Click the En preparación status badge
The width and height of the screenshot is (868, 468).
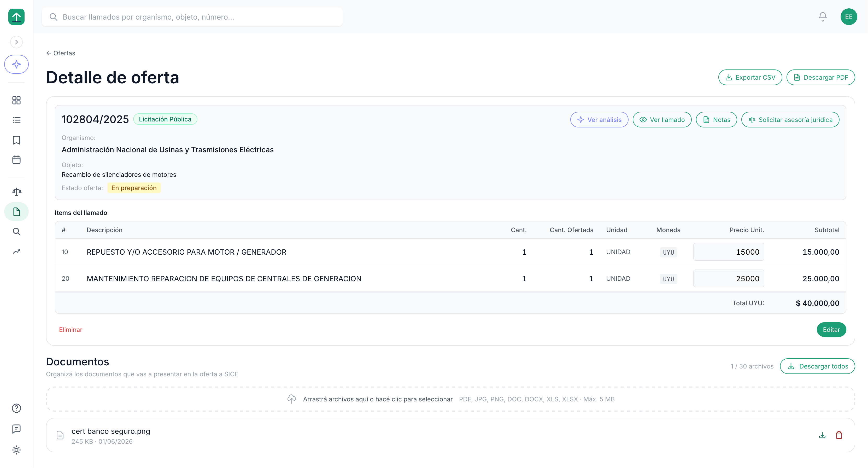134,188
